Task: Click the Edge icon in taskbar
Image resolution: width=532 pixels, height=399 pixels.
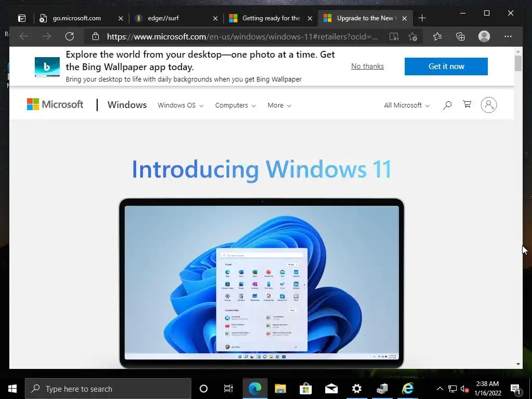Action: point(255,389)
